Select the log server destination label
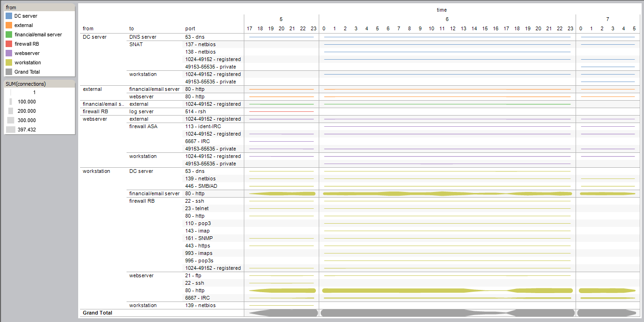 [141, 111]
